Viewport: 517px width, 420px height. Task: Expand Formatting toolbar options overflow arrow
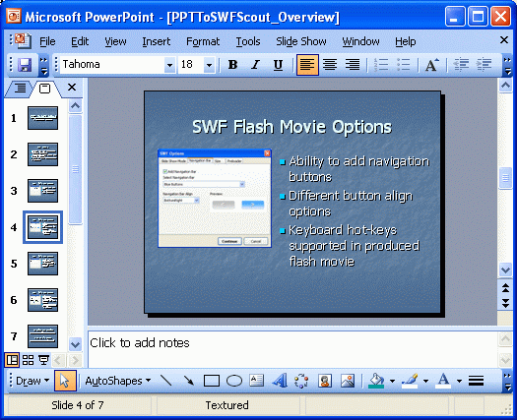point(507,66)
